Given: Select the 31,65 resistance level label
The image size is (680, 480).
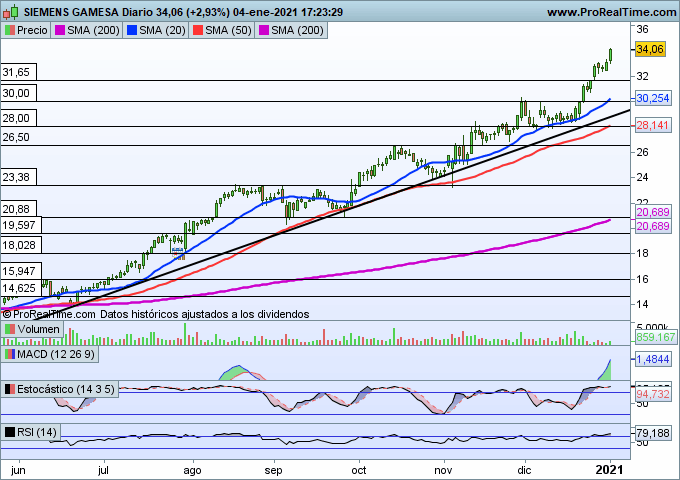Looking at the screenshot, I should tap(18, 72).
